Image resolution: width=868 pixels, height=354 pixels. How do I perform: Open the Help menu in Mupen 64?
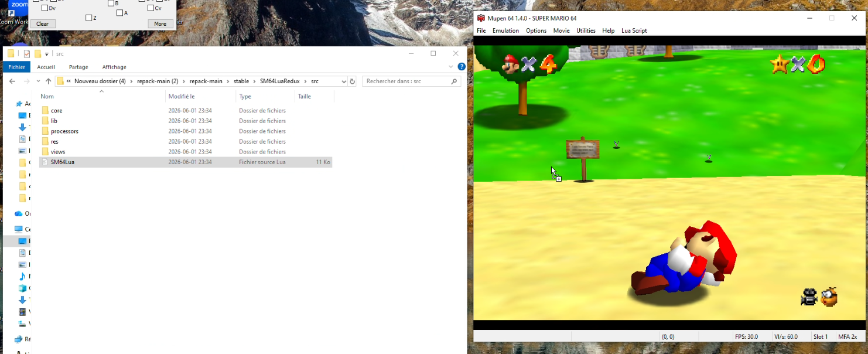(609, 30)
